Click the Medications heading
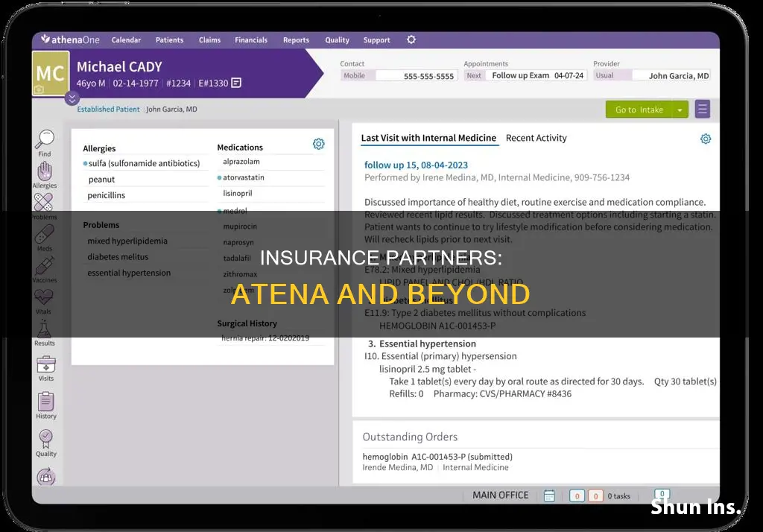This screenshot has height=532, width=763. pos(240,147)
